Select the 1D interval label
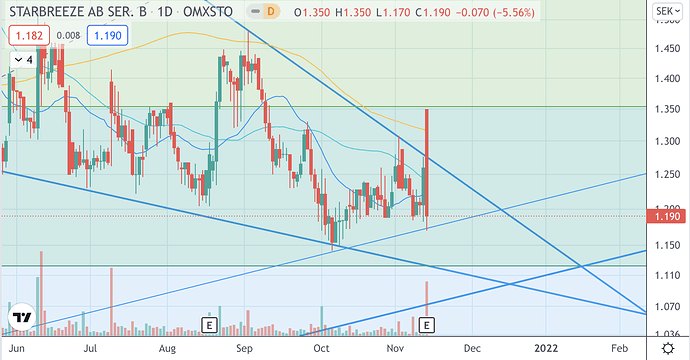 click(x=165, y=12)
